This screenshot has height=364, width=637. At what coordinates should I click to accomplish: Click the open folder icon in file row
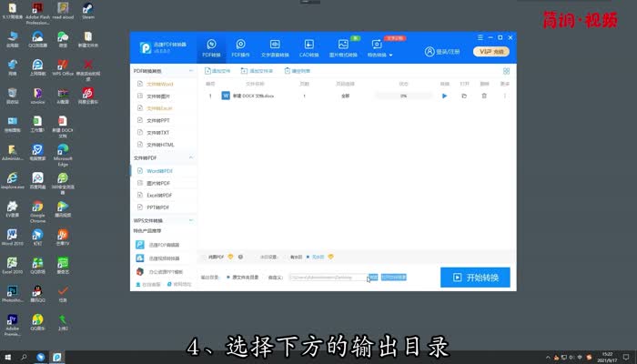464,96
